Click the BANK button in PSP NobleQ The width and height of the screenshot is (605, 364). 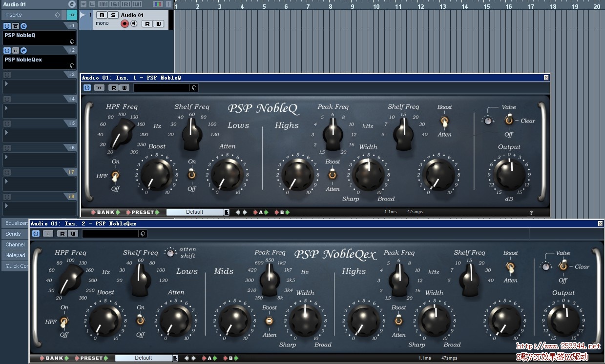[x=105, y=212]
